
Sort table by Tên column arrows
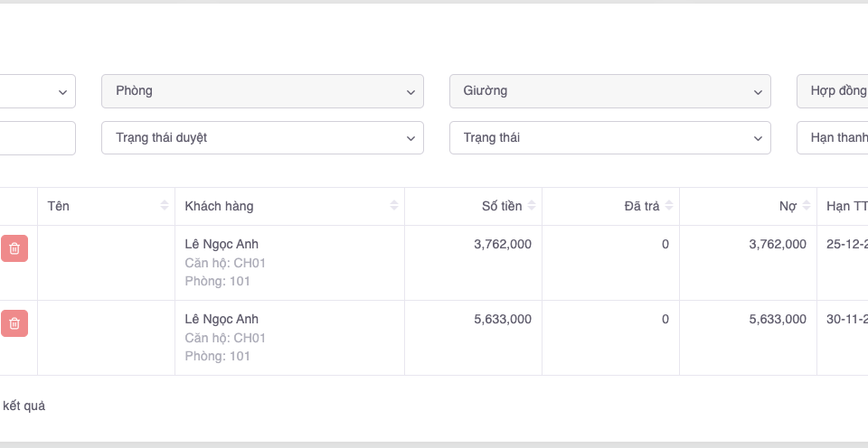click(164, 206)
